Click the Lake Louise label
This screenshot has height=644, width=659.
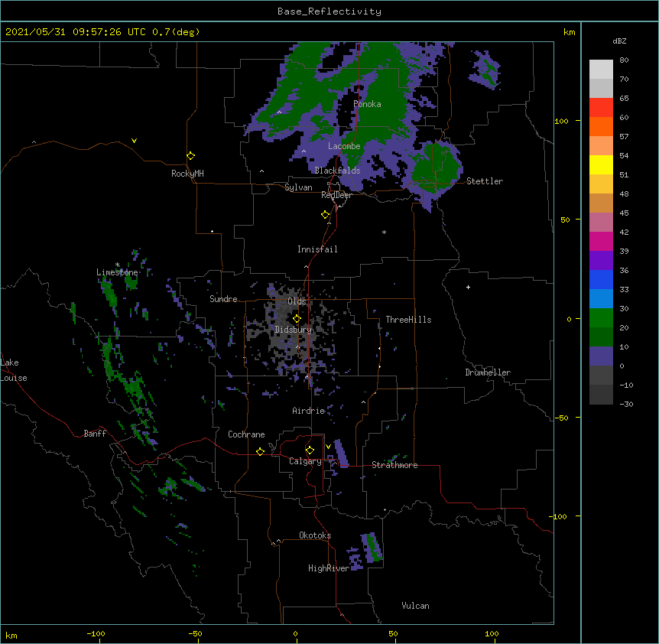point(14,370)
